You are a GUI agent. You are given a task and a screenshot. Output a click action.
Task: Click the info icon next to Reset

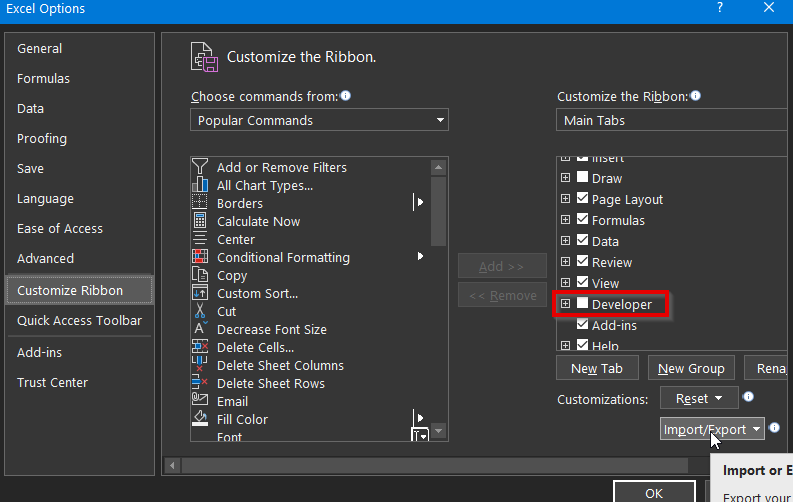pos(748,397)
